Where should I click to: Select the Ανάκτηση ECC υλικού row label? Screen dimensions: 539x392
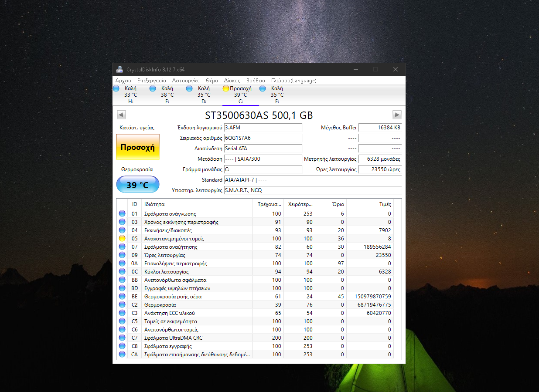pos(169,313)
